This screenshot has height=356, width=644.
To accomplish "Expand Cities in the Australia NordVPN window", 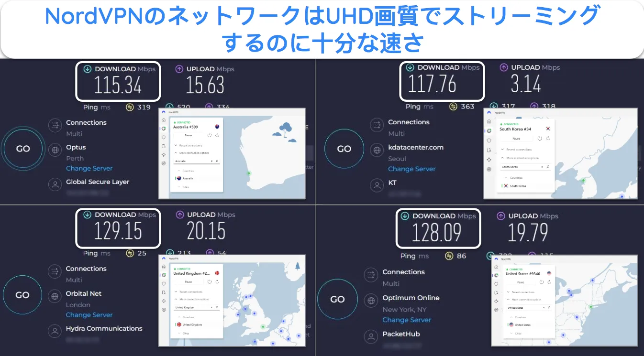I will (184, 187).
